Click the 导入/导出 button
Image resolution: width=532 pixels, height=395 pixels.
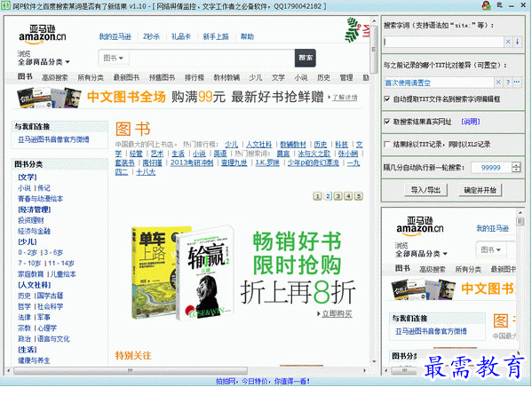tap(425, 190)
